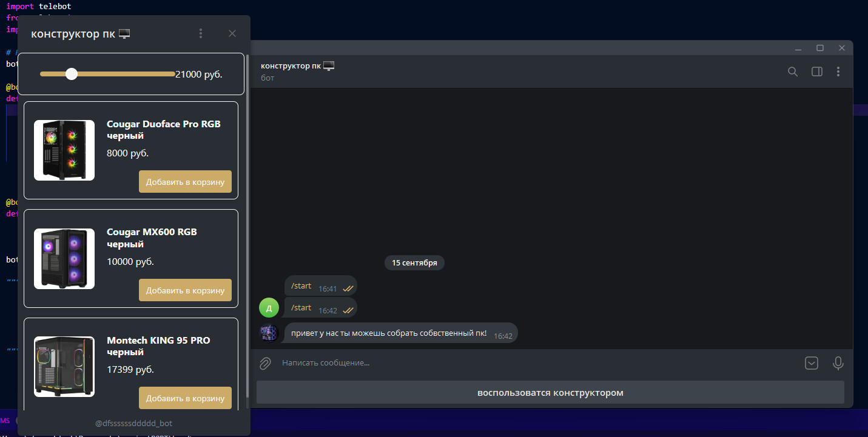Click the @dfssssssddddd_bot username footer
868x437 pixels.
134,423
